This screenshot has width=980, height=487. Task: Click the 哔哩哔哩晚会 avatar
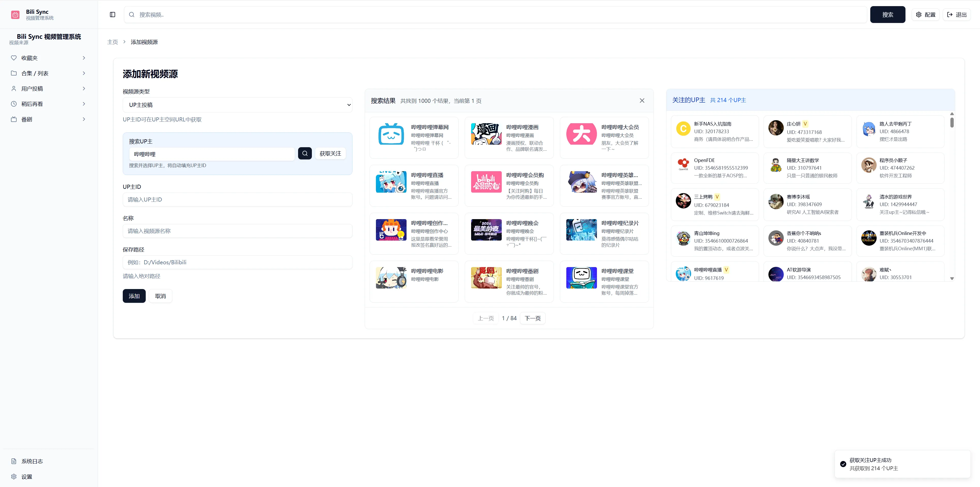(486, 230)
